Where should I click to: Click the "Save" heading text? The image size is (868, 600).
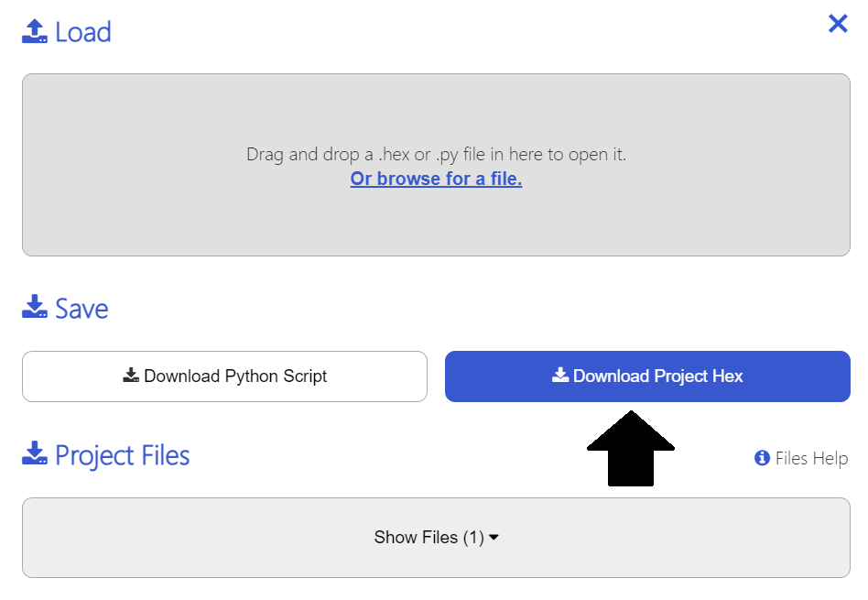[x=81, y=309]
